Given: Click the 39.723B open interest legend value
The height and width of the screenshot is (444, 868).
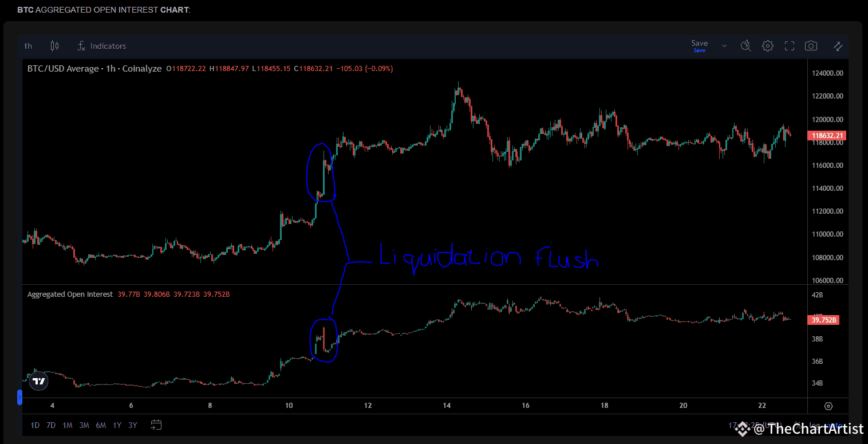Looking at the screenshot, I should (187, 294).
